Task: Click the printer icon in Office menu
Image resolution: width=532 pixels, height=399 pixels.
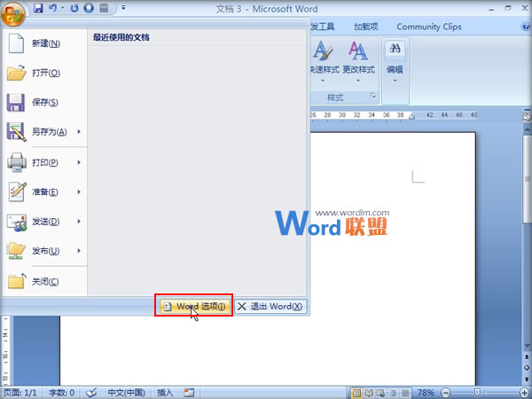Action: 17,162
